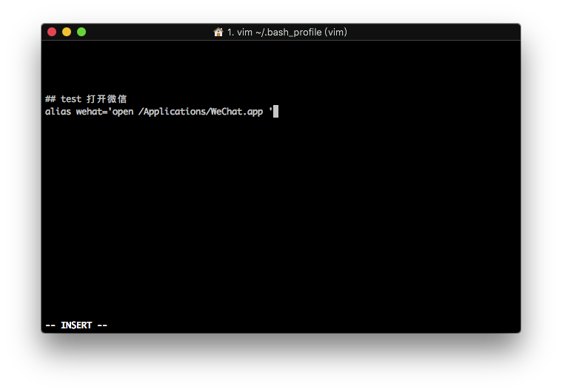Close the vim terminal window
Viewport: 562px width, 392px height.
coord(52,33)
